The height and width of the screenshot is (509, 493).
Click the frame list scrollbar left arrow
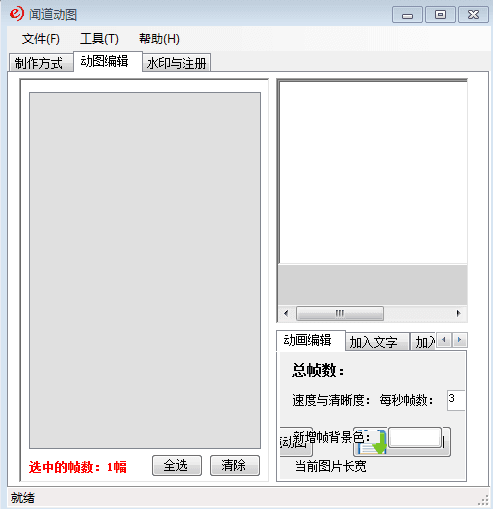tap(286, 313)
